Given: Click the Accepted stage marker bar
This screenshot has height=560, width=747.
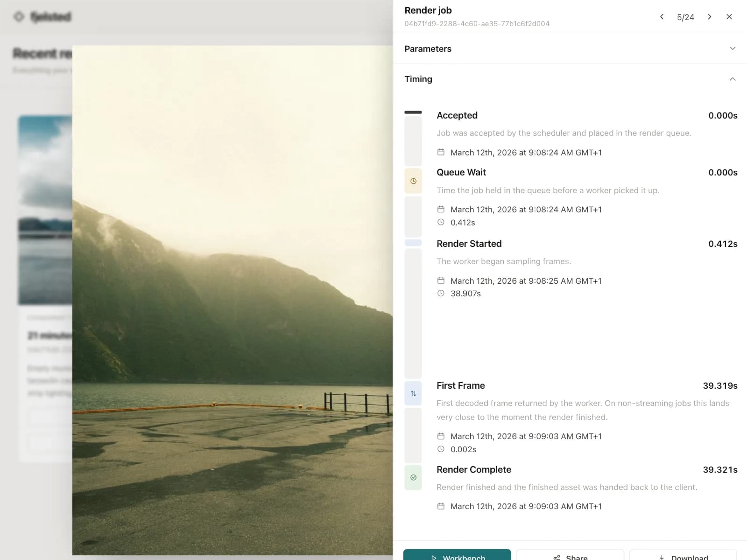Looking at the screenshot, I should point(413,112).
